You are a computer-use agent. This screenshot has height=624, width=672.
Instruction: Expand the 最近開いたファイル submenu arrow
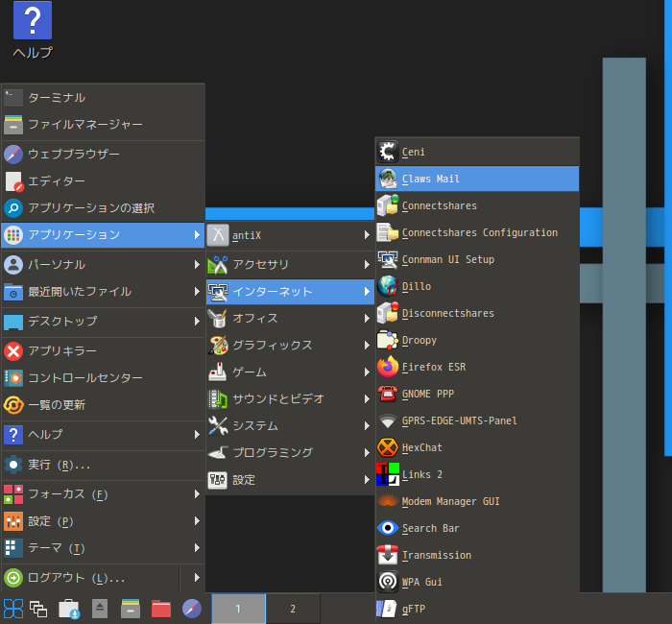(197, 292)
